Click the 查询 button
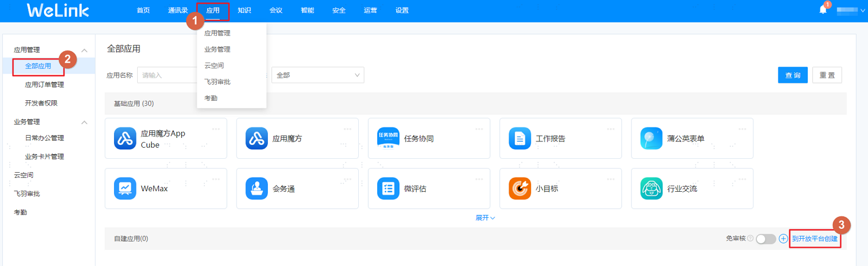 [x=792, y=75]
